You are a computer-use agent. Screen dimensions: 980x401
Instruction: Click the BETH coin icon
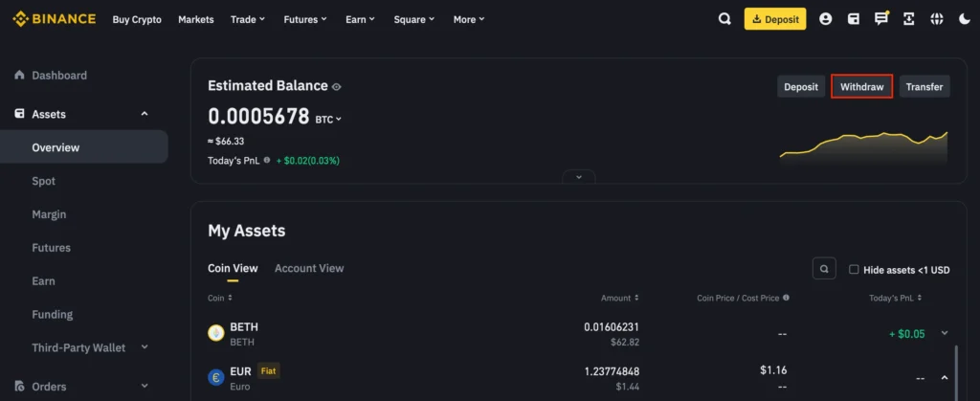pyautogui.click(x=215, y=334)
